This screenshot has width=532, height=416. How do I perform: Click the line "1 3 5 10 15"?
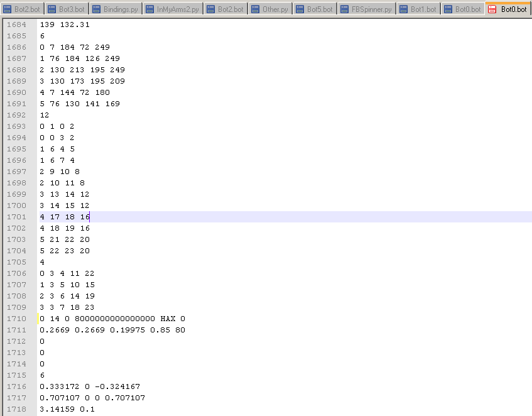tap(67, 285)
